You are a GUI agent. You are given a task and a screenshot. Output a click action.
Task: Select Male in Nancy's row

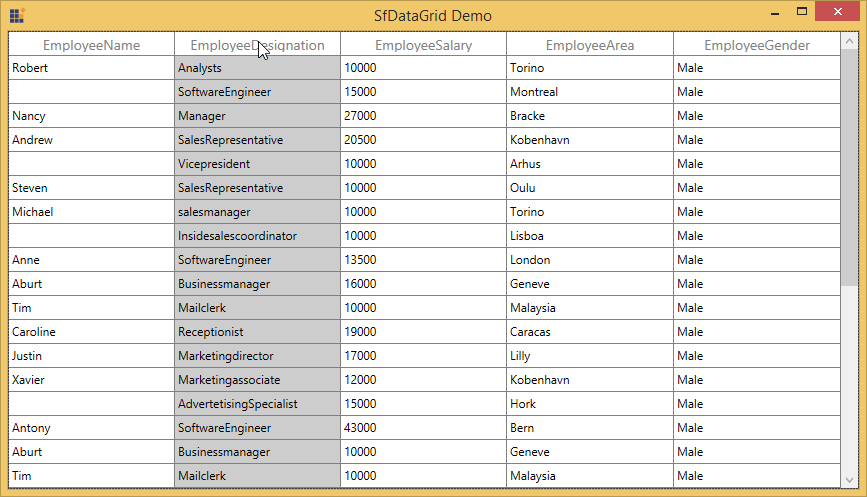click(756, 116)
